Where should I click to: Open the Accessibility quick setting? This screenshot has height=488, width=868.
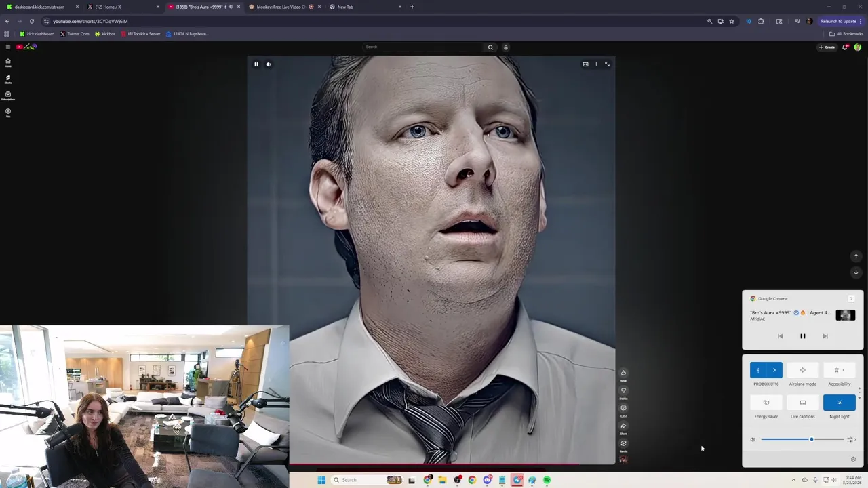tap(840, 370)
